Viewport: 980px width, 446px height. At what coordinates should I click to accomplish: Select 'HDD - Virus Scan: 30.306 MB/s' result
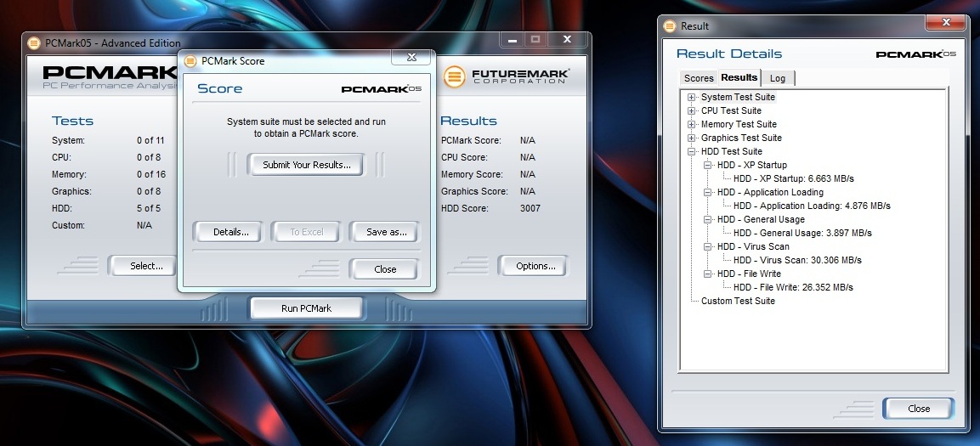(797, 260)
